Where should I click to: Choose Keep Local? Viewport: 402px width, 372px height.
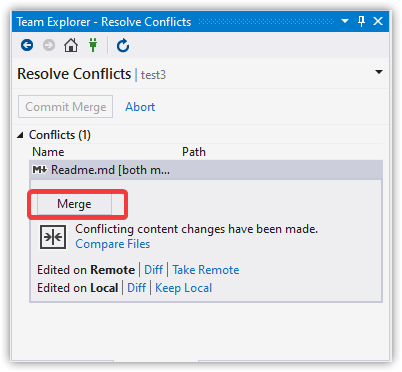point(183,288)
